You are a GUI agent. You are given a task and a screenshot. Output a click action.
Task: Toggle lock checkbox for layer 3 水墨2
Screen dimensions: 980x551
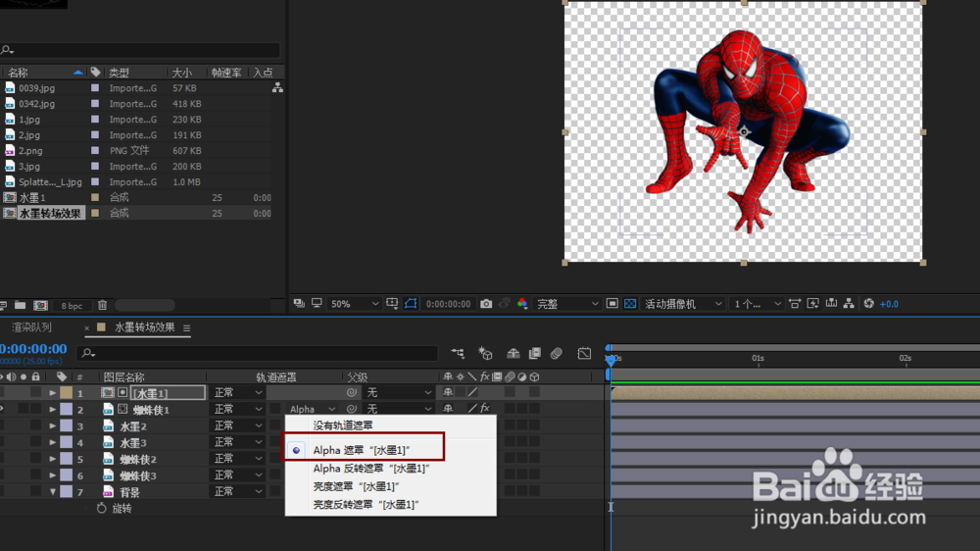tap(35, 426)
